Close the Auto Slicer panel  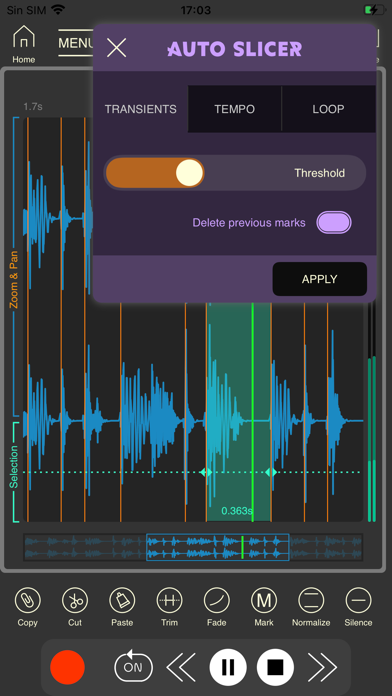pos(117,47)
